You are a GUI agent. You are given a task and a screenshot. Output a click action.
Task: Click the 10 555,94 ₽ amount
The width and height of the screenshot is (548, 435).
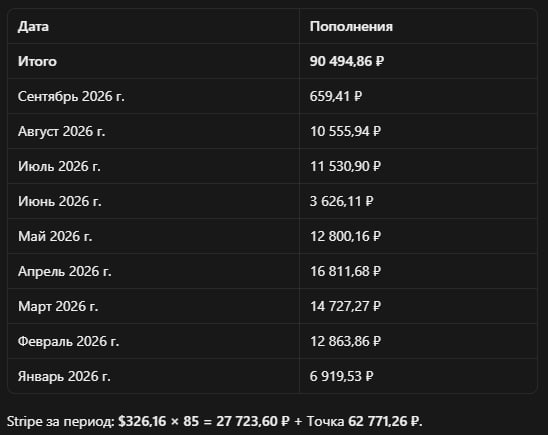(x=345, y=131)
